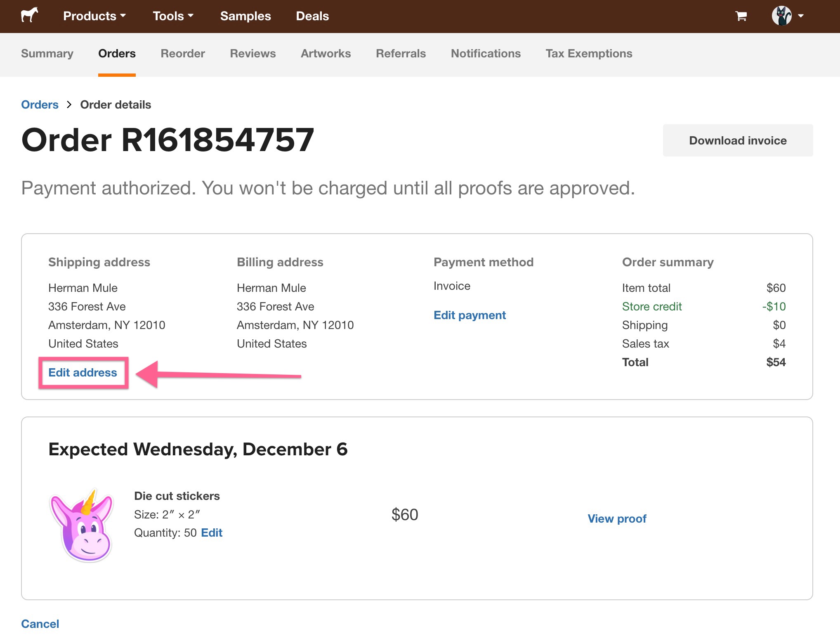View proof of the die cut stickers
840x639 pixels.
pyautogui.click(x=617, y=518)
